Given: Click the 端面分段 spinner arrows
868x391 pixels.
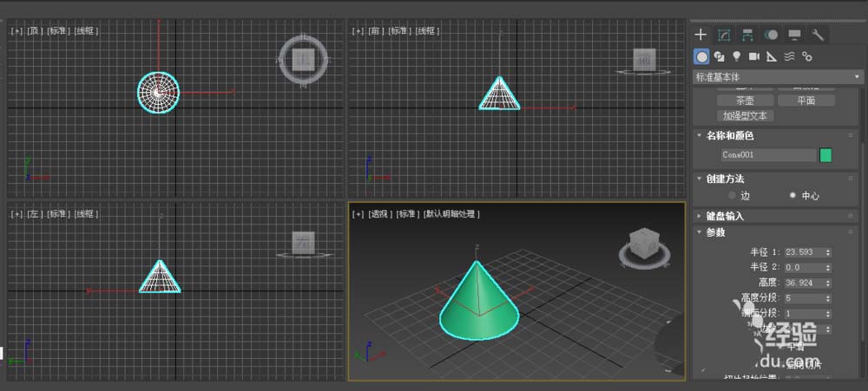Looking at the screenshot, I should pos(828,314).
